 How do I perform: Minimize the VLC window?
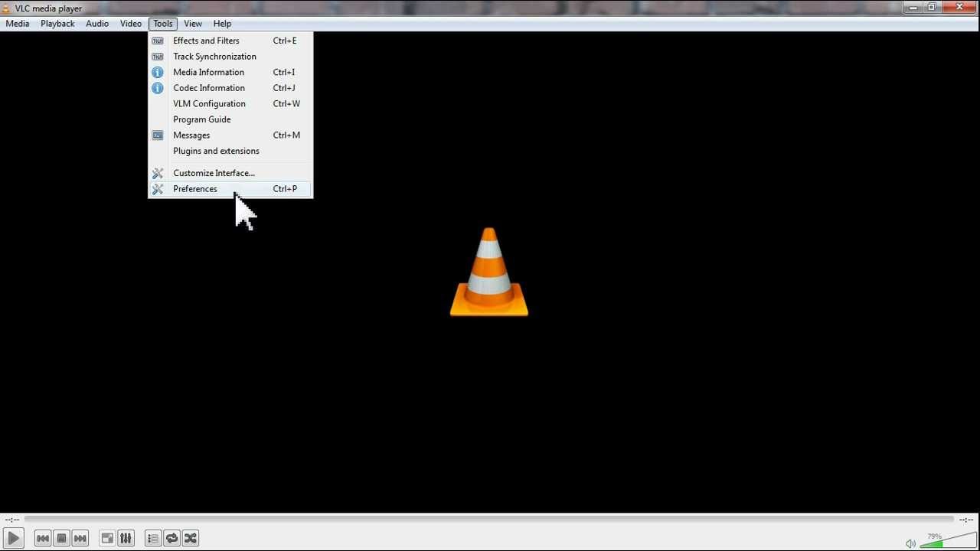[913, 7]
